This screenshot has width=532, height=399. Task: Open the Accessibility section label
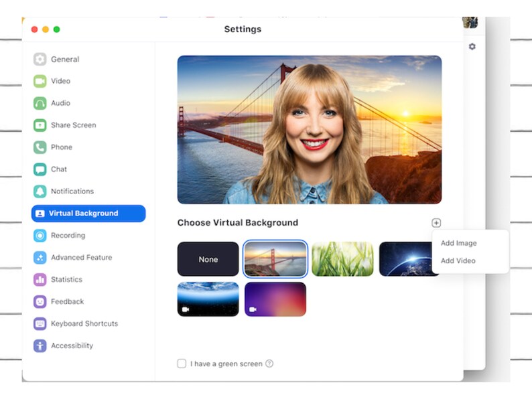pos(72,345)
